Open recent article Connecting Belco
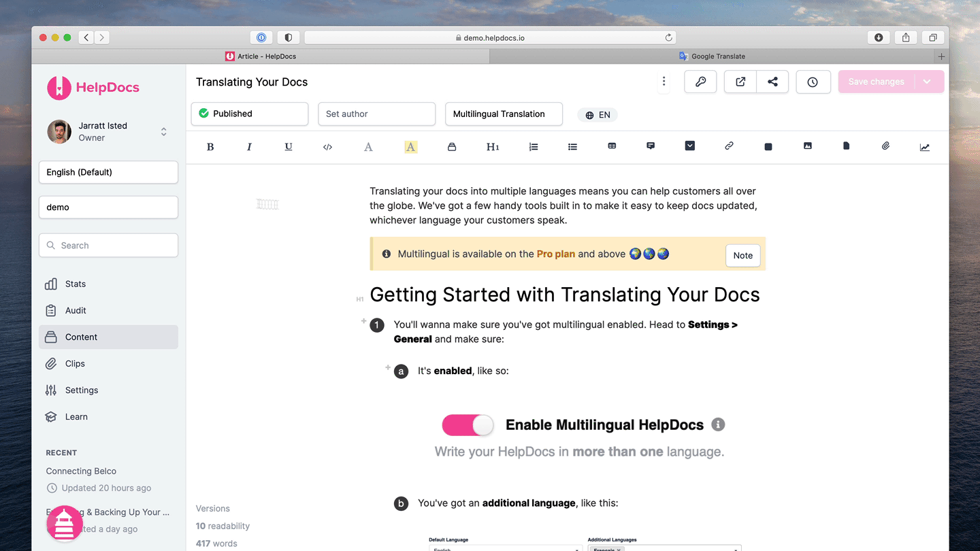Screen dimensions: 980x551 [81, 471]
